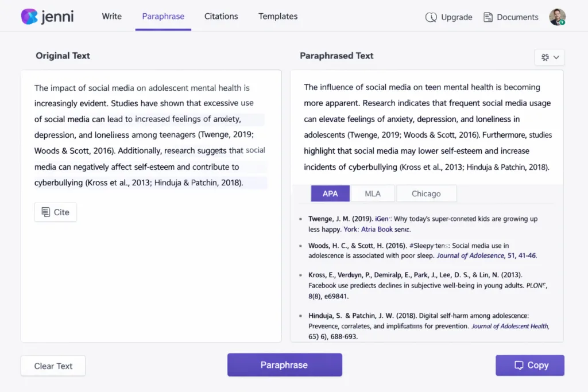Run the Paraphrase action
Image resolution: width=588 pixels, height=392 pixels.
[x=284, y=364]
